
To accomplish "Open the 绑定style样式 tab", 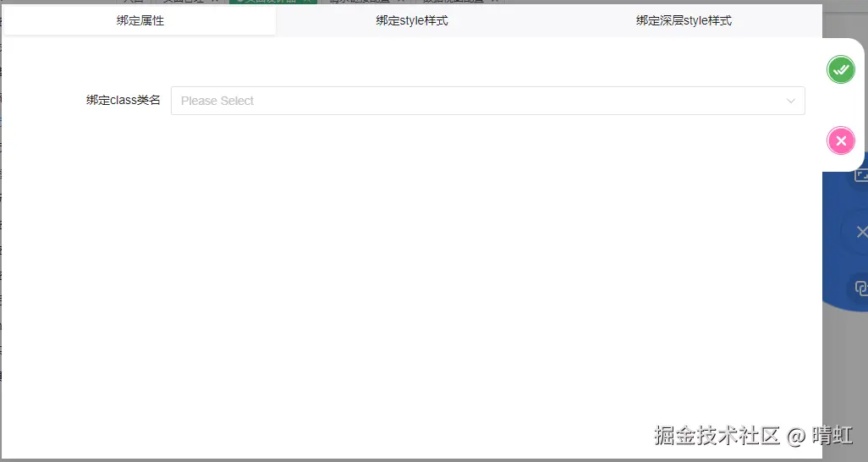I will [x=412, y=20].
